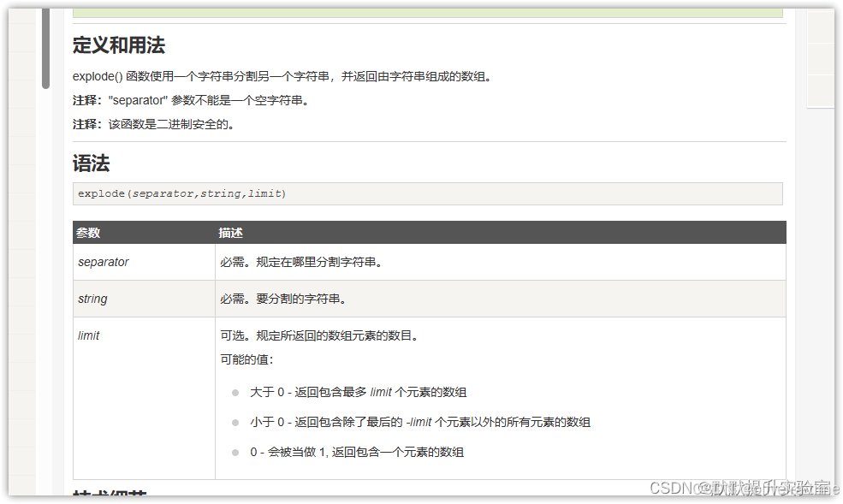Select the 定义和用法 heading
The height and width of the screenshot is (504, 843).
click(119, 44)
